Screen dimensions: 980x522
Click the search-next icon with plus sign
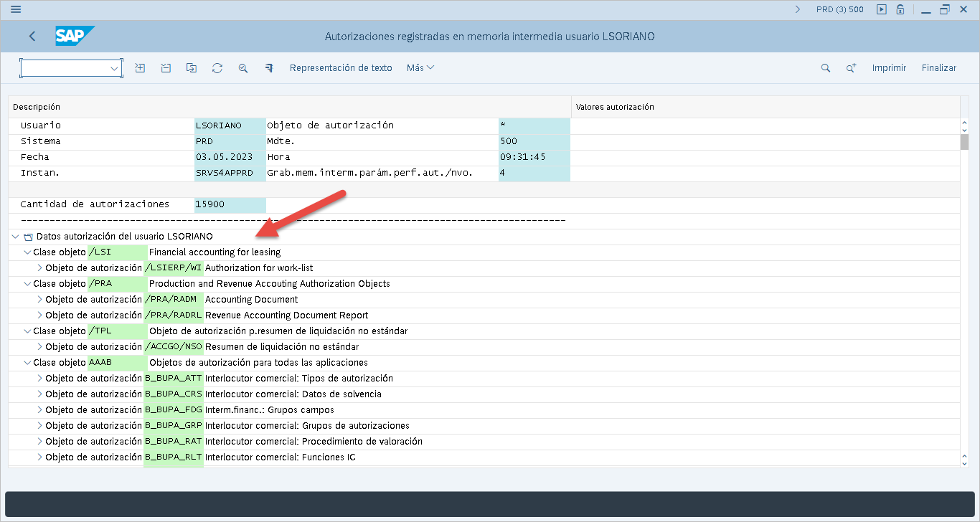851,68
